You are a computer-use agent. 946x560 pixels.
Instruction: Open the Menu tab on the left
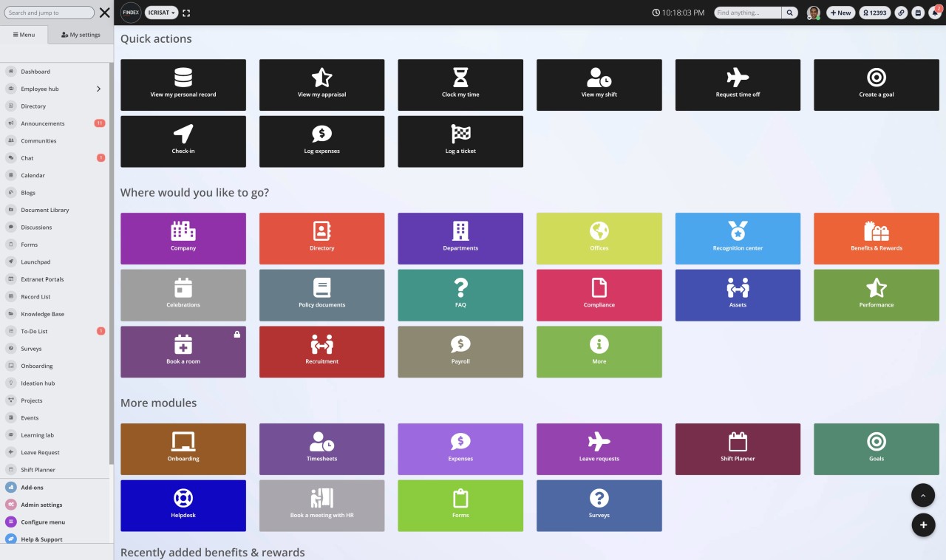[24, 34]
